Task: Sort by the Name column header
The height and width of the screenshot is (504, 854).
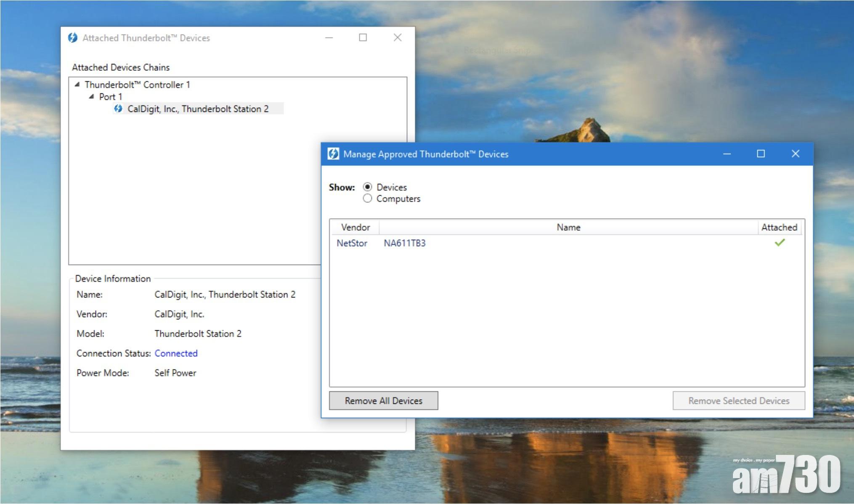Action: point(568,228)
